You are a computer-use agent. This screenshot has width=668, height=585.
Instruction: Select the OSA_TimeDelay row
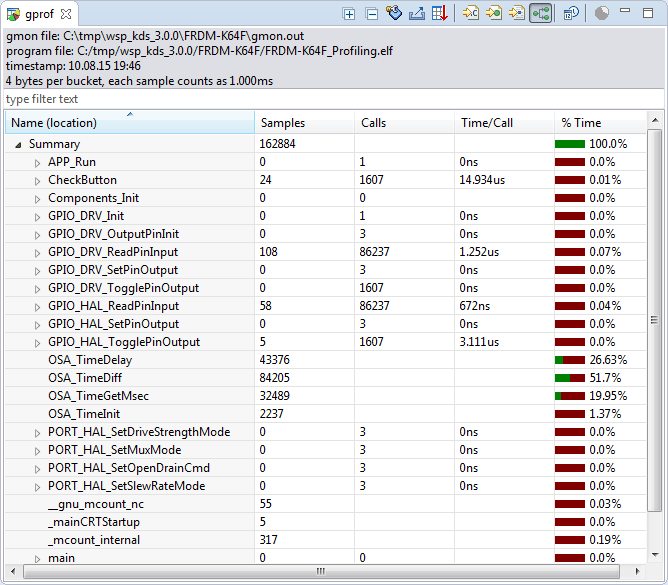(325, 360)
